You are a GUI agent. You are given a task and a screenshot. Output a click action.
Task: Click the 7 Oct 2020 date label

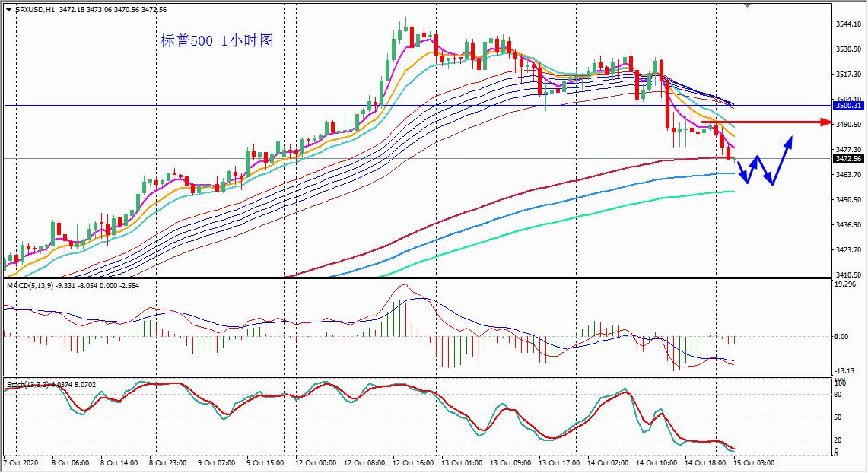pyautogui.click(x=21, y=462)
